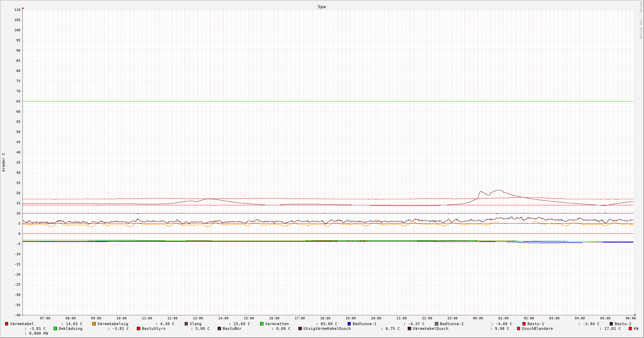This screenshot has width=644, height=338.
Task: Click the BastuStyrs legend color box
Action: tap(139, 328)
